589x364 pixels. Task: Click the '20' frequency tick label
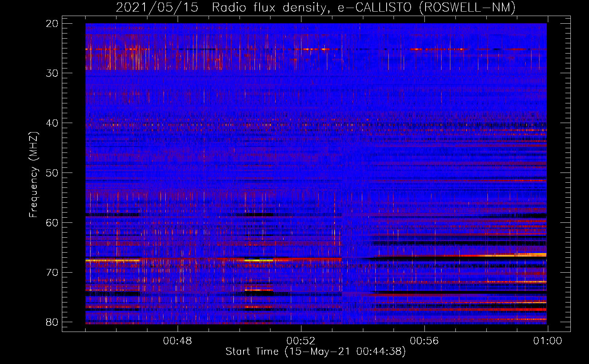(x=52, y=24)
